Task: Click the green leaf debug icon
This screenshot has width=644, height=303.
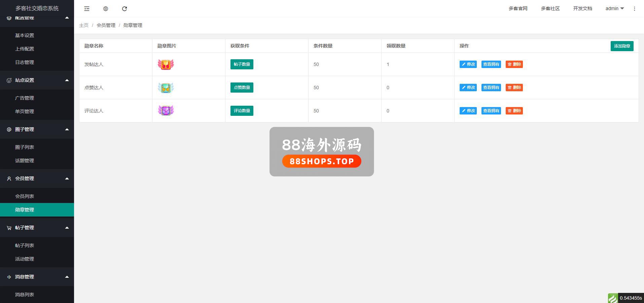Action: 612,298
